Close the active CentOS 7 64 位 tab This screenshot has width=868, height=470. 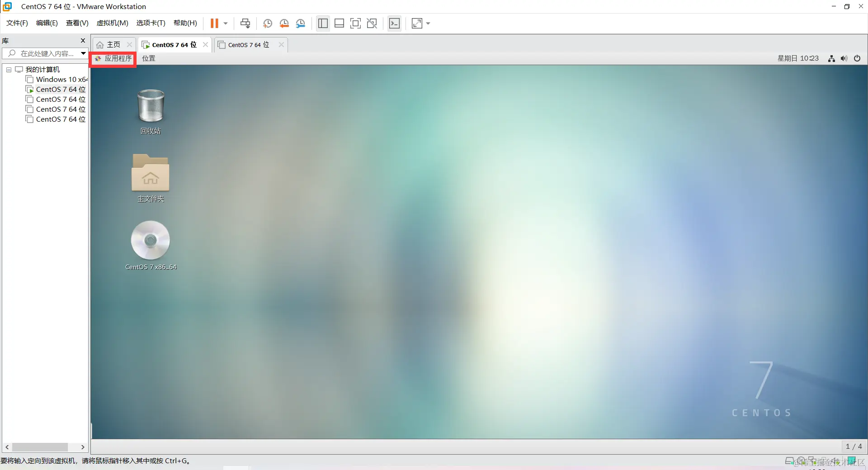(x=205, y=45)
